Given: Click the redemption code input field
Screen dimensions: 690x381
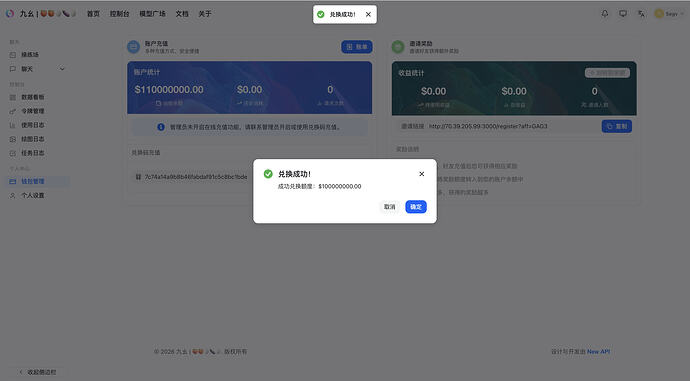Looking at the screenshot, I should click(x=194, y=177).
